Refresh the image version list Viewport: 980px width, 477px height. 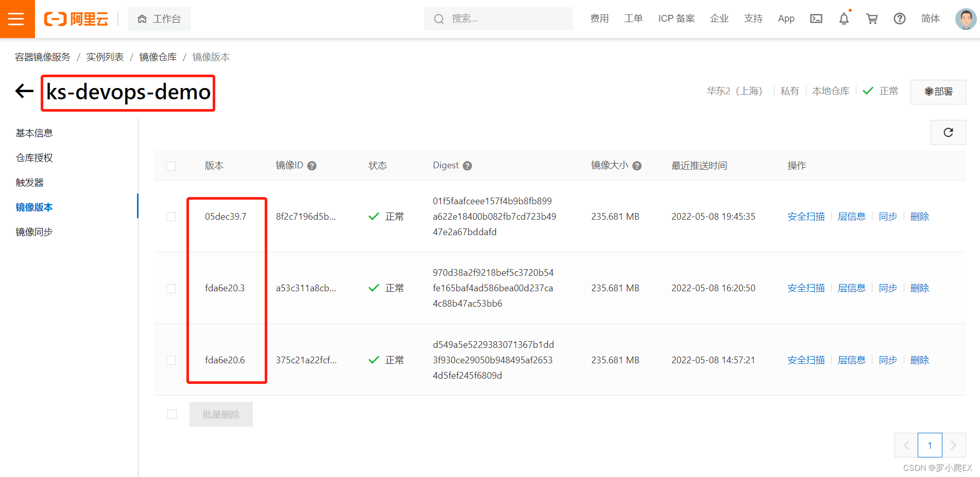pyautogui.click(x=948, y=132)
